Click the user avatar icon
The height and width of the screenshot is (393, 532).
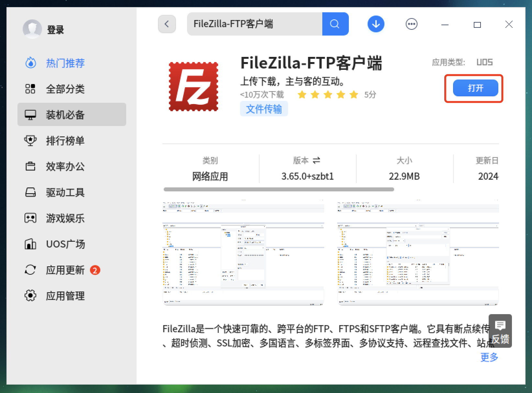tap(32, 29)
